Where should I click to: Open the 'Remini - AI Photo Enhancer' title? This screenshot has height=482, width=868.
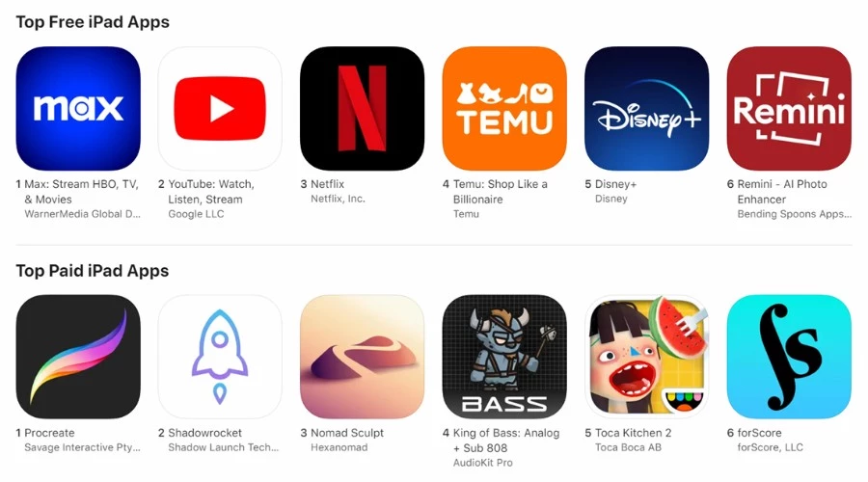(x=782, y=192)
